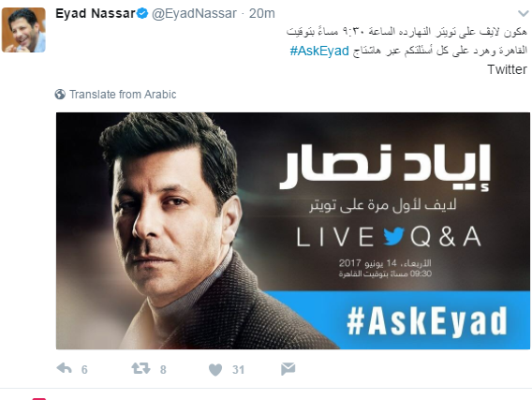This screenshot has height=400, width=532.
Task: Expand the tweet options chevron
Action: point(523,13)
